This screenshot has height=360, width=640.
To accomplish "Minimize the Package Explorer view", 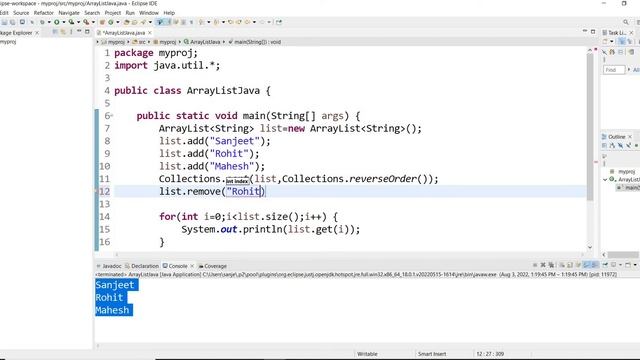I will (79, 31).
